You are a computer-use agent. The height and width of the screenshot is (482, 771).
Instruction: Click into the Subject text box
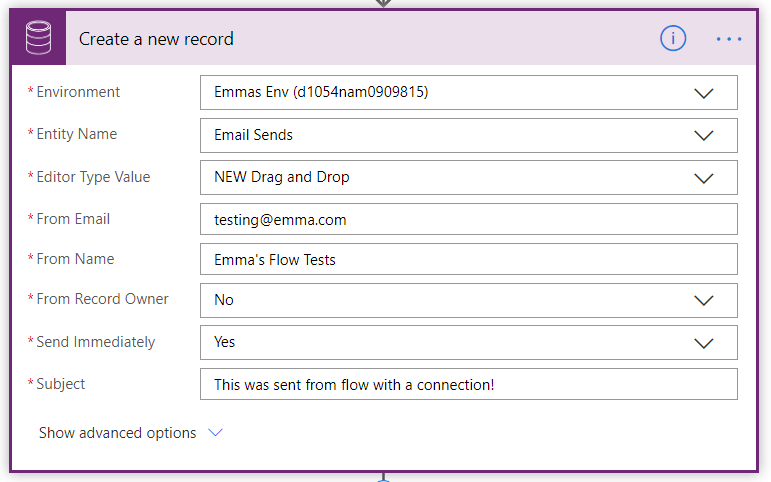(468, 385)
